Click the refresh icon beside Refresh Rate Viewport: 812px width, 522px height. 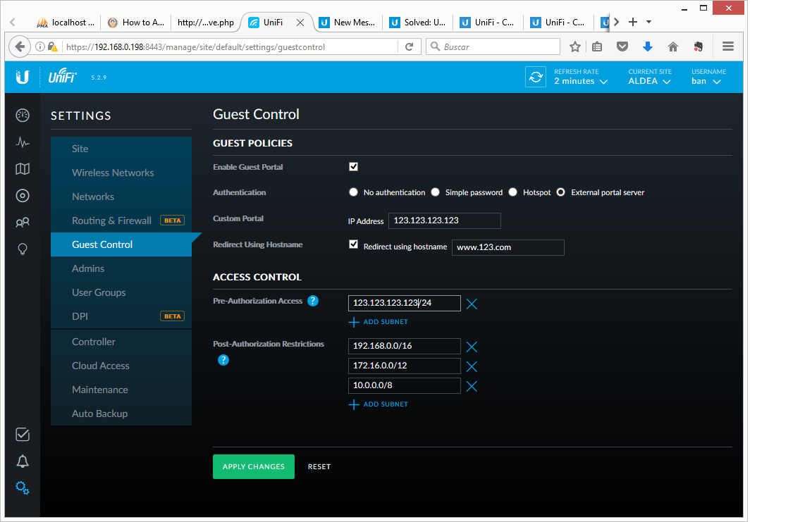tap(536, 77)
